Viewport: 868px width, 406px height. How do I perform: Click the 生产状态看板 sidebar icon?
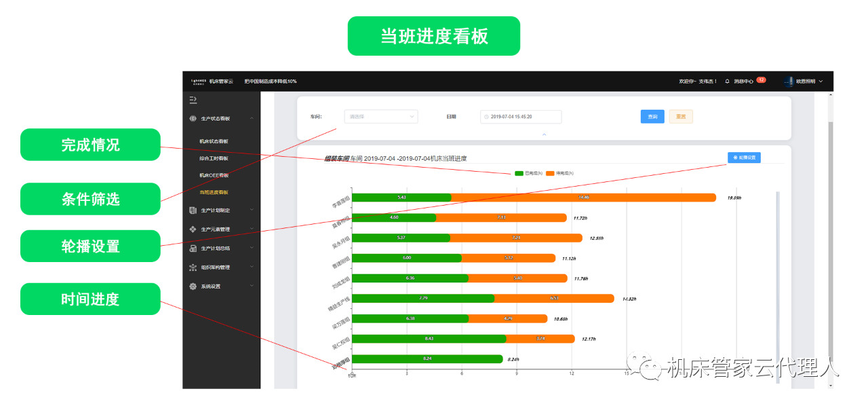193,118
